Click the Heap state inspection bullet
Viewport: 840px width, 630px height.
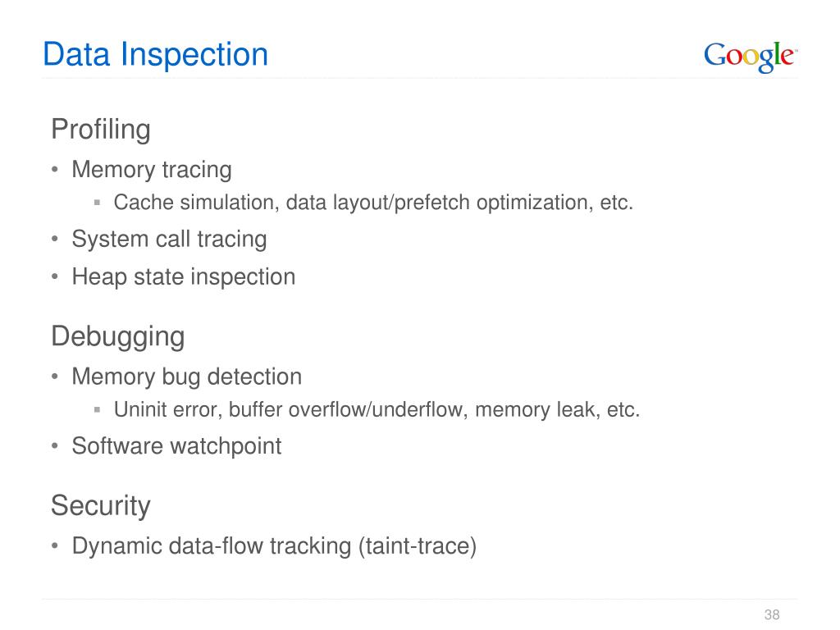(184, 277)
